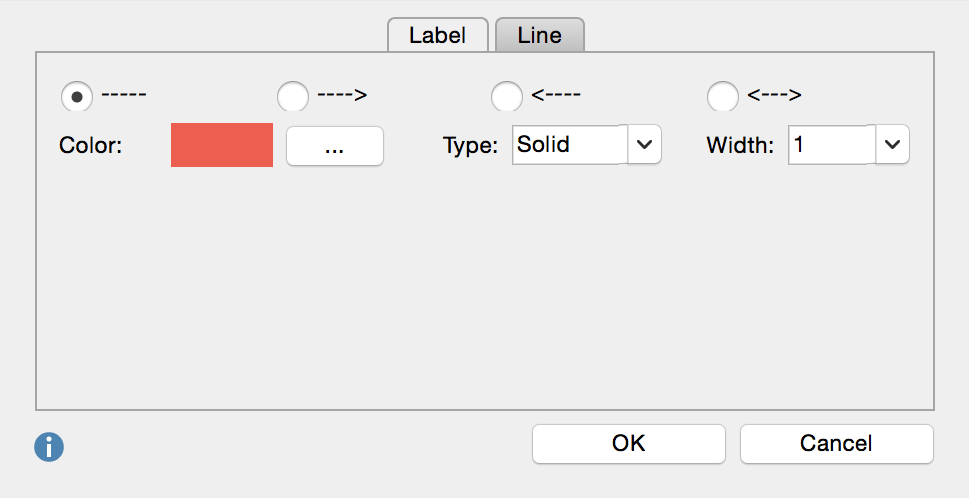
Task: Click the <---- arrow label text
Action: click(x=557, y=96)
